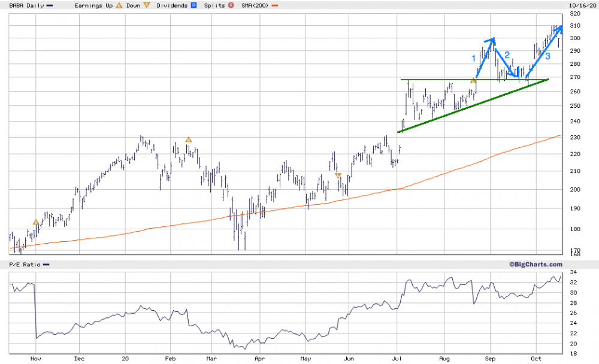599x364 pixels.
Task: Select the earnings marker in mid-February
Action: point(188,140)
